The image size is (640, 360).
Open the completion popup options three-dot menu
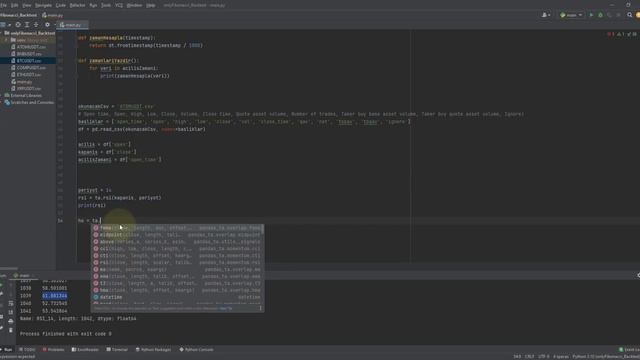tap(260, 308)
